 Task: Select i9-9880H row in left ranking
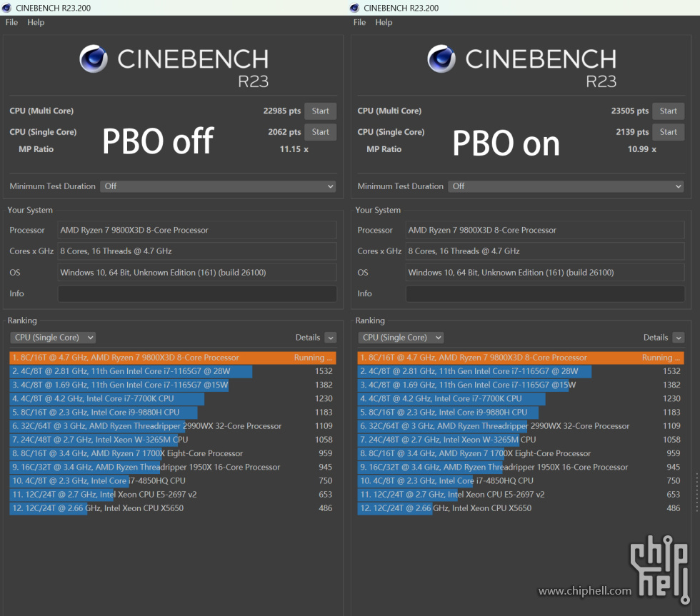[x=173, y=413]
